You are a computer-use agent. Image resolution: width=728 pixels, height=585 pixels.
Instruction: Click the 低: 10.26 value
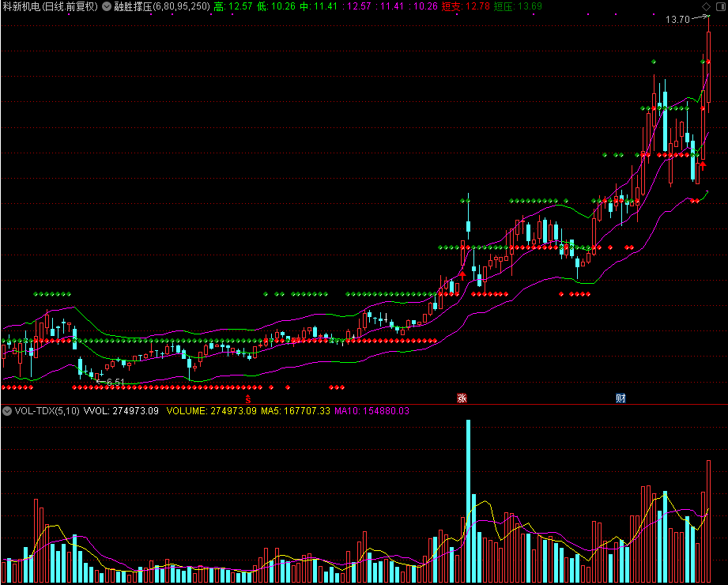click(x=276, y=6)
